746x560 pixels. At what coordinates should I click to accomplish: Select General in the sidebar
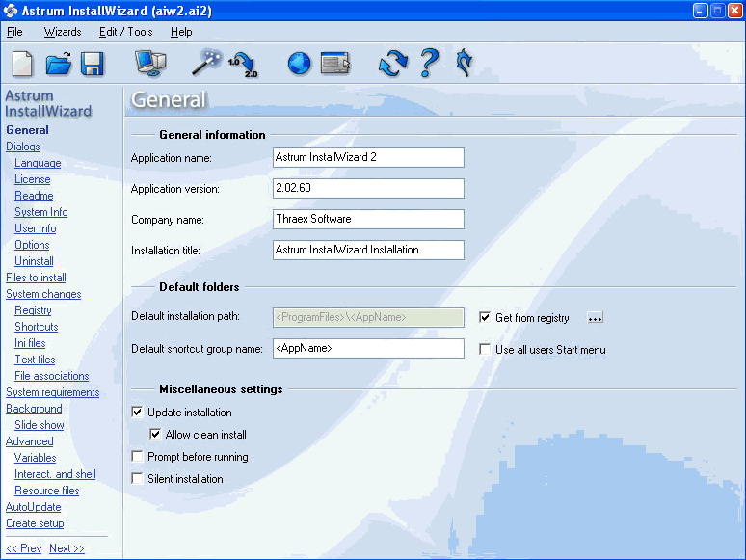(x=27, y=130)
